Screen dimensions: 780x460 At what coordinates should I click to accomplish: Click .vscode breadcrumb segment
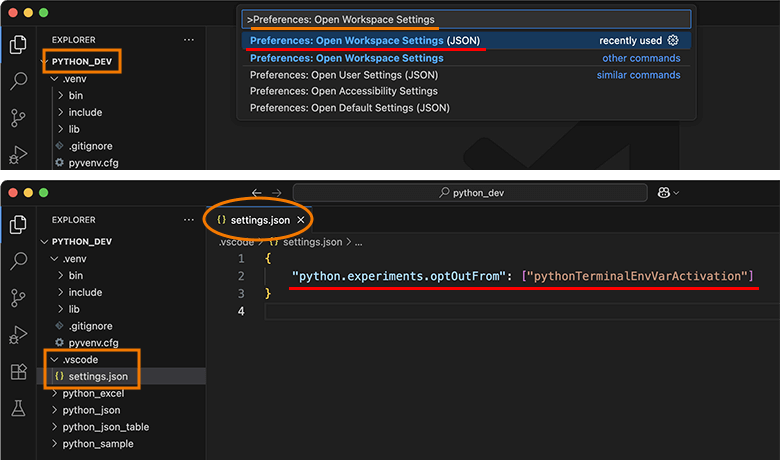[x=236, y=242]
